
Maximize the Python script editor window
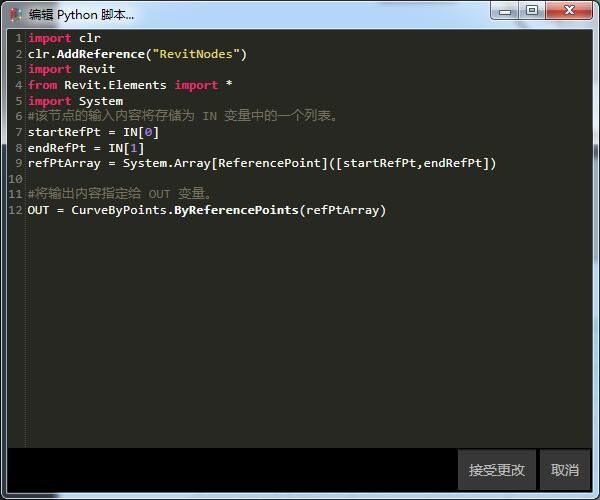(532, 10)
